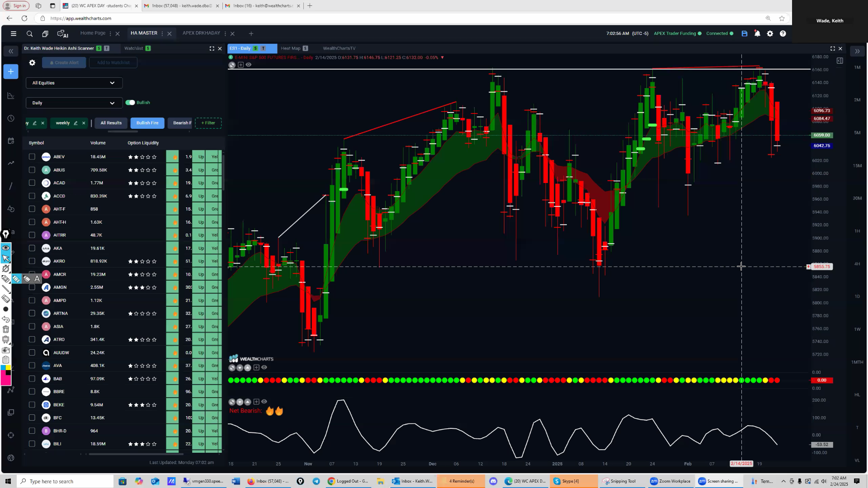Collapse the left sidebar with double chevron
Viewport: 868px width, 488px height.
11,52
